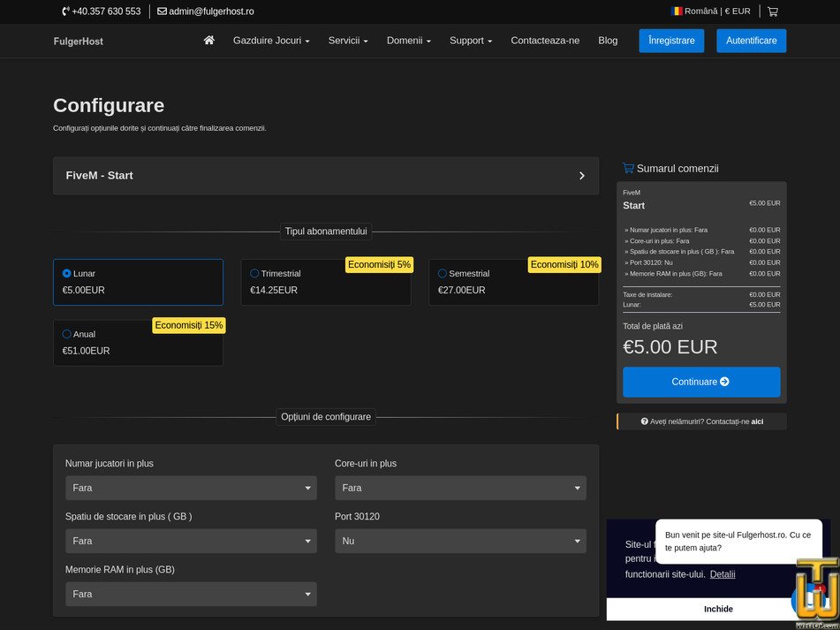Expand the FiveM - Start product section

pos(326,175)
